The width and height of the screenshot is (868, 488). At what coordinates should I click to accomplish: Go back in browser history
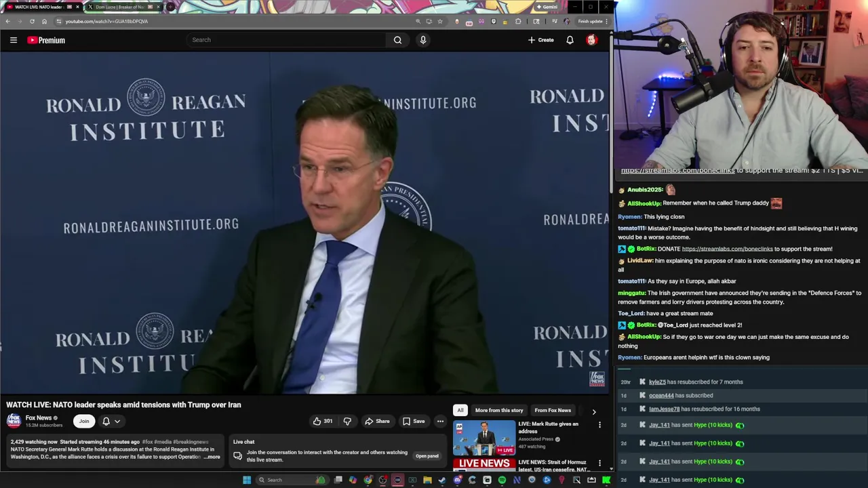(x=7, y=21)
